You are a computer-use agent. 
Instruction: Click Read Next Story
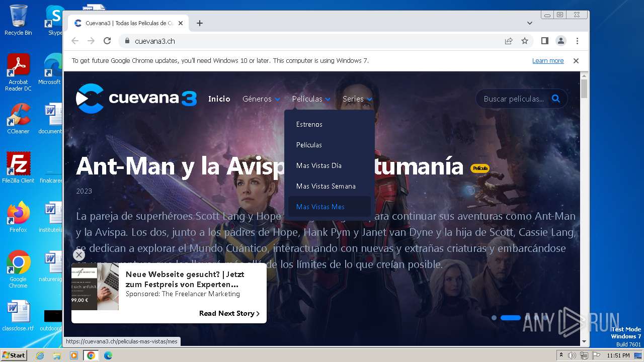(x=229, y=313)
